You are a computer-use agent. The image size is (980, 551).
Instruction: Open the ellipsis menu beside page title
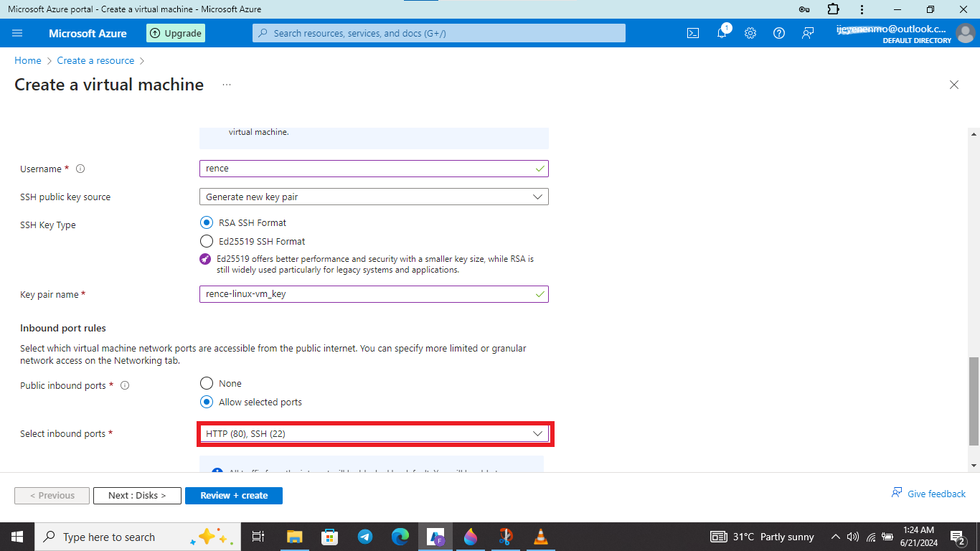coord(227,85)
